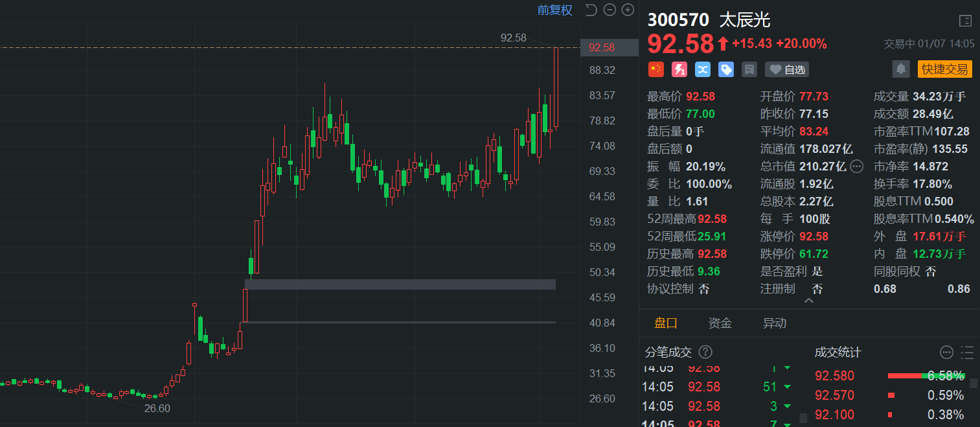Click the 平均价 83.24 value

point(814,132)
